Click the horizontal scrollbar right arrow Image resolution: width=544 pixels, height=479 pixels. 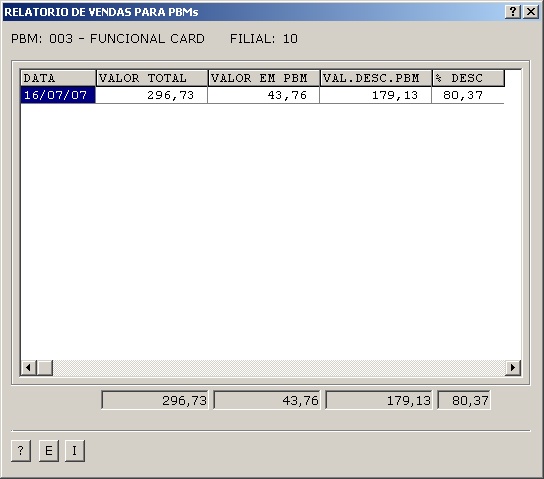tap(513, 367)
